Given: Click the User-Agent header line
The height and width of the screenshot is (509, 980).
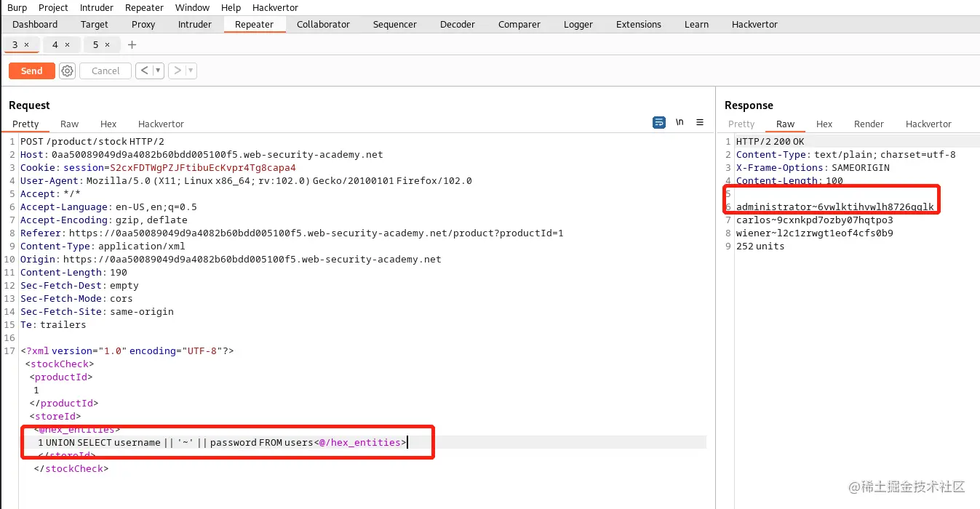Looking at the screenshot, I should tap(246, 181).
